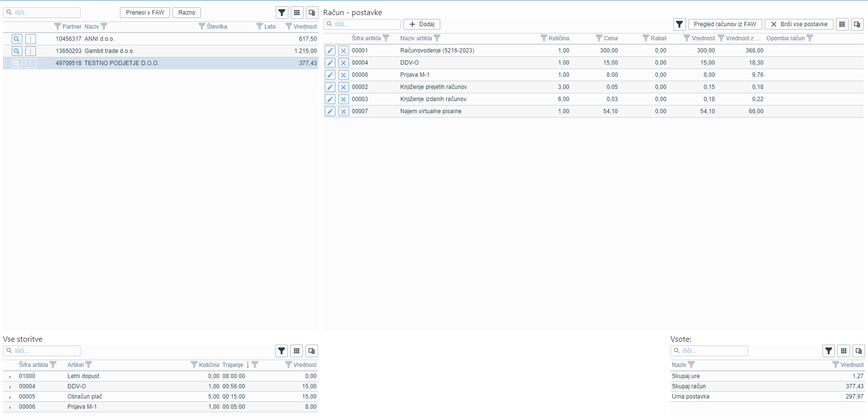Open the three-dot menu for TESTNO PODJETJE D.O.O.
Screen dimensions: 868x417
click(x=30, y=63)
